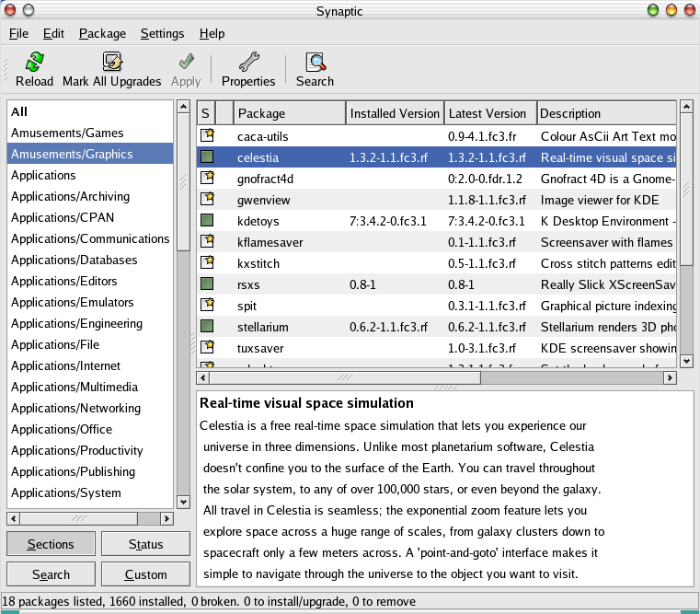Viewport: 700px width, 614px height.
Task: Click the greyed Apply toolbar icon
Action: pos(186,63)
